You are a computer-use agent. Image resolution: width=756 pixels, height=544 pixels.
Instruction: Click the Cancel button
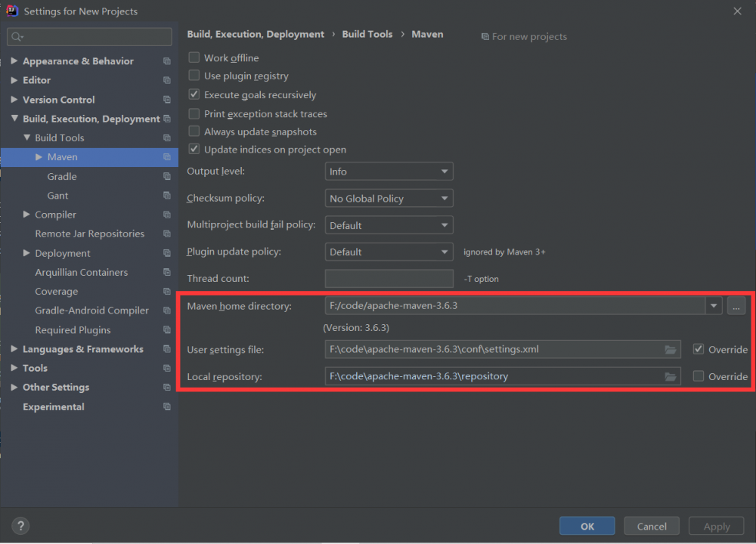coord(652,526)
